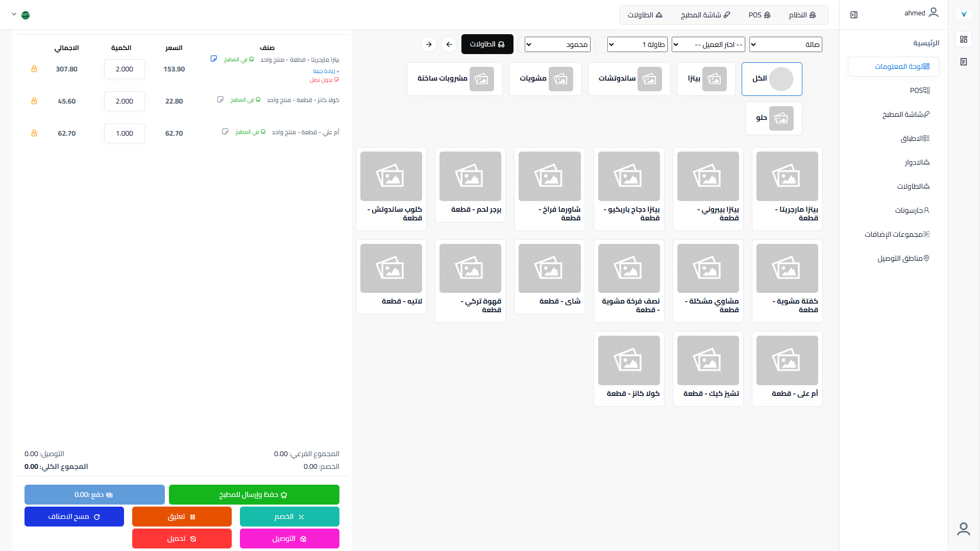This screenshot has width=980, height=551.
Task: Switch to the شاشة المطبخ top tab
Action: 705,15
